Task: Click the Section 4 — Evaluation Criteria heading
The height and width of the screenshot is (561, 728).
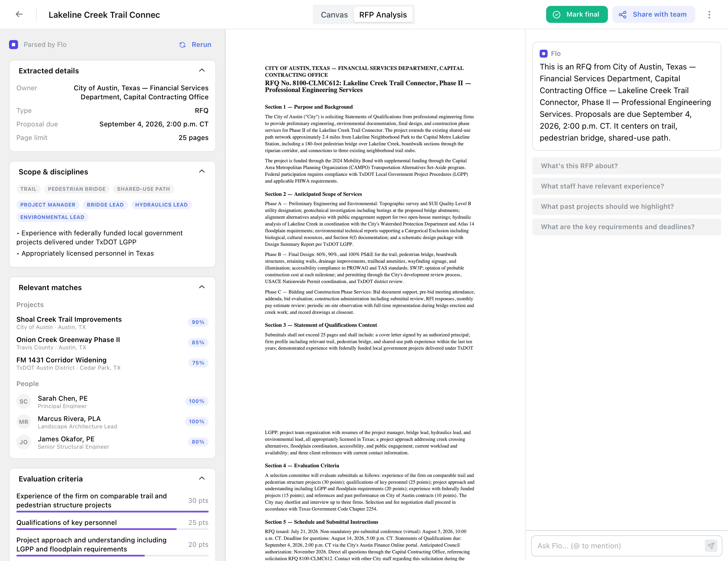Action: coord(302,465)
